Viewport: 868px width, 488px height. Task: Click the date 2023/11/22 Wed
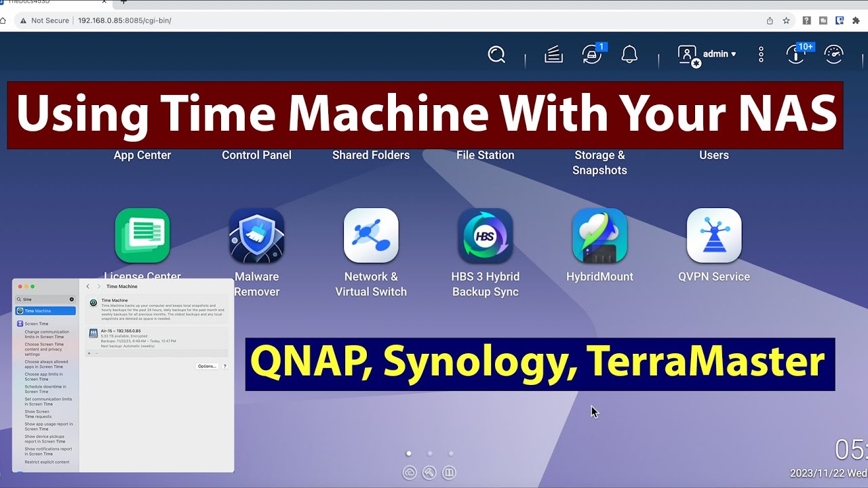pos(829,473)
